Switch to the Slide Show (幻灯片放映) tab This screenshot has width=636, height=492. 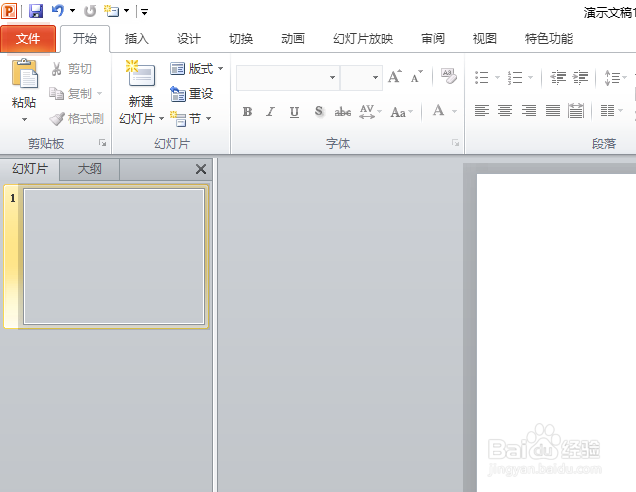click(363, 39)
